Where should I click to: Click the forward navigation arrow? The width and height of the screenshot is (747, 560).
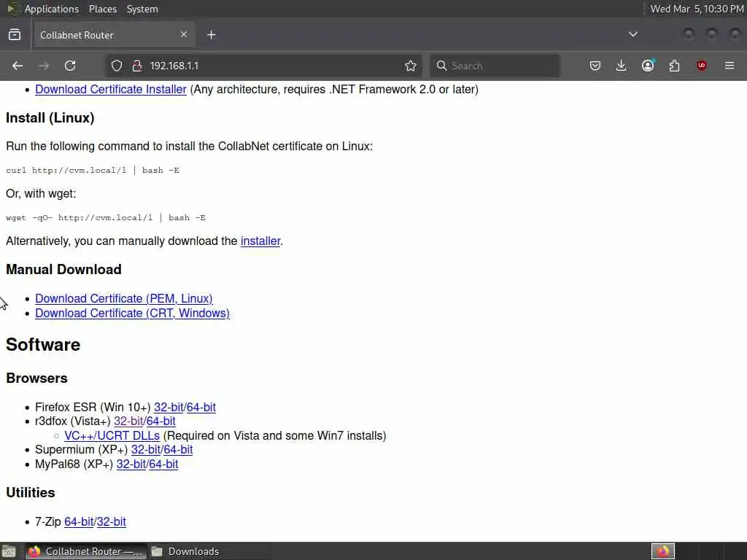(44, 66)
